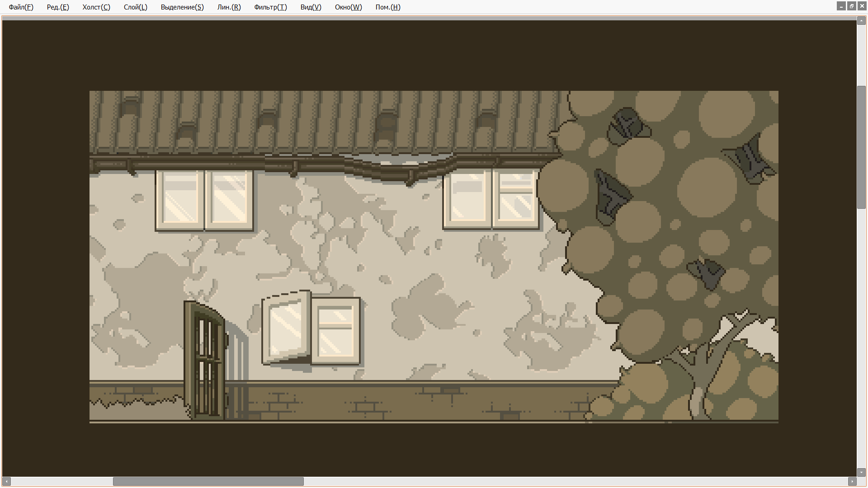Click the horizontal scrollbar right arrow
This screenshot has width=868, height=488.
[852, 482]
